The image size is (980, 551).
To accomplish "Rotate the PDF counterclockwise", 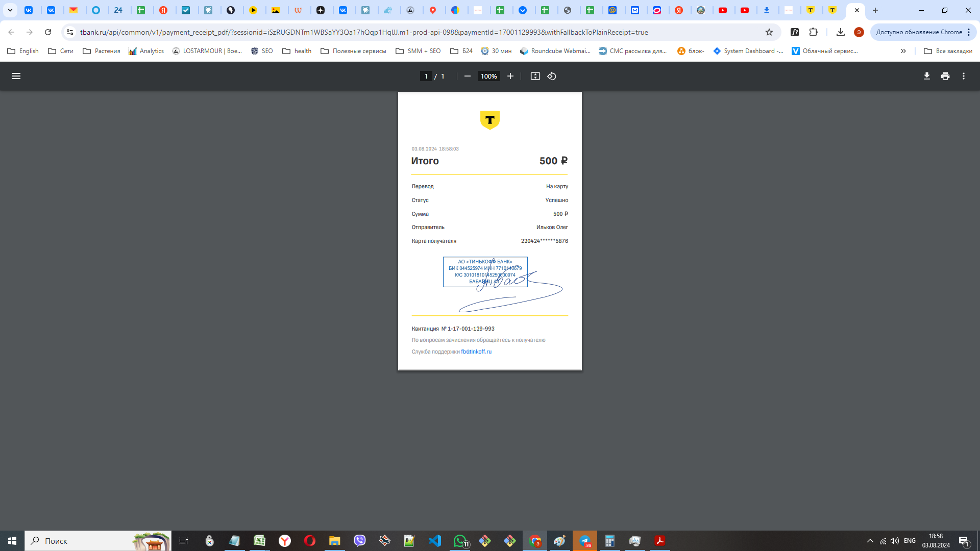I will click(552, 76).
